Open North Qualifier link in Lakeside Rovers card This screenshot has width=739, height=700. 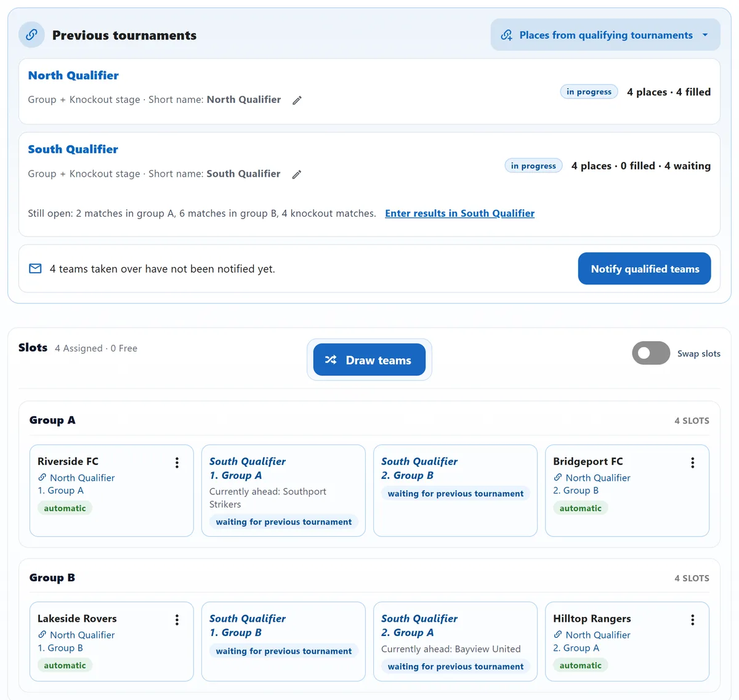tap(83, 635)
